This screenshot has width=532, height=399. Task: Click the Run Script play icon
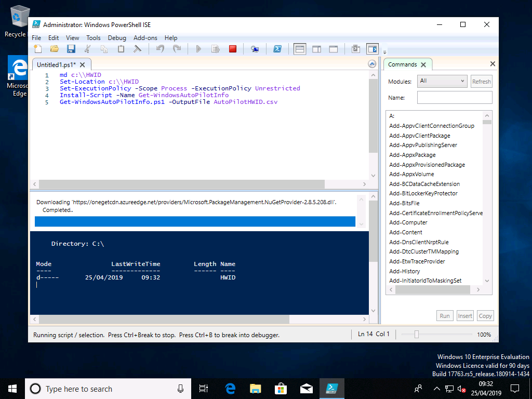pyautogui.click(x=199, y=49)
